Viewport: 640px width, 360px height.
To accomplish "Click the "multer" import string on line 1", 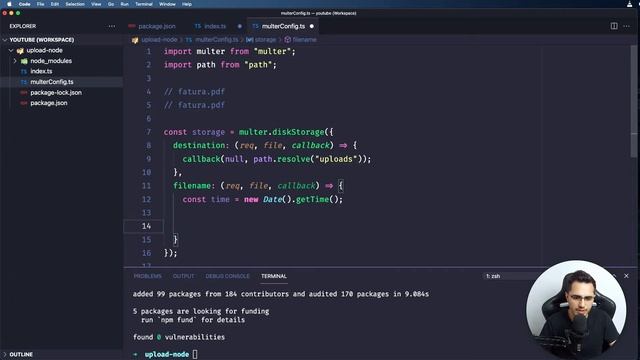I will (272, 51).
